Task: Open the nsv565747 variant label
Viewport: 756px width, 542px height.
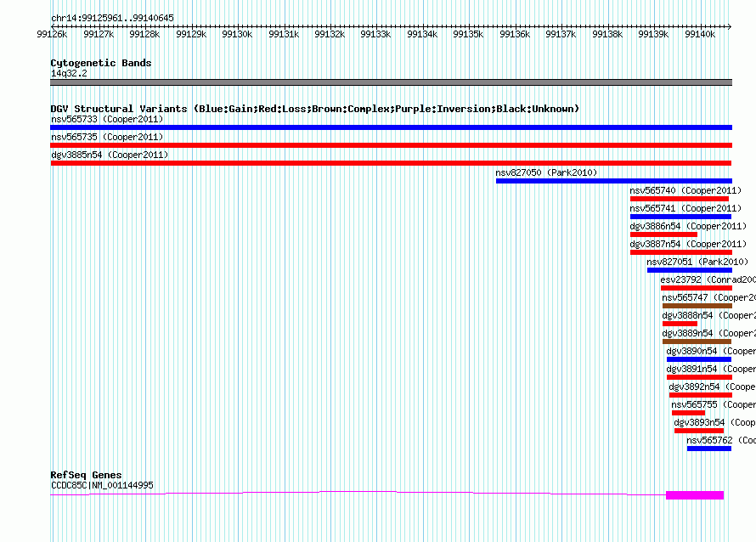Action: pos(708,297)
